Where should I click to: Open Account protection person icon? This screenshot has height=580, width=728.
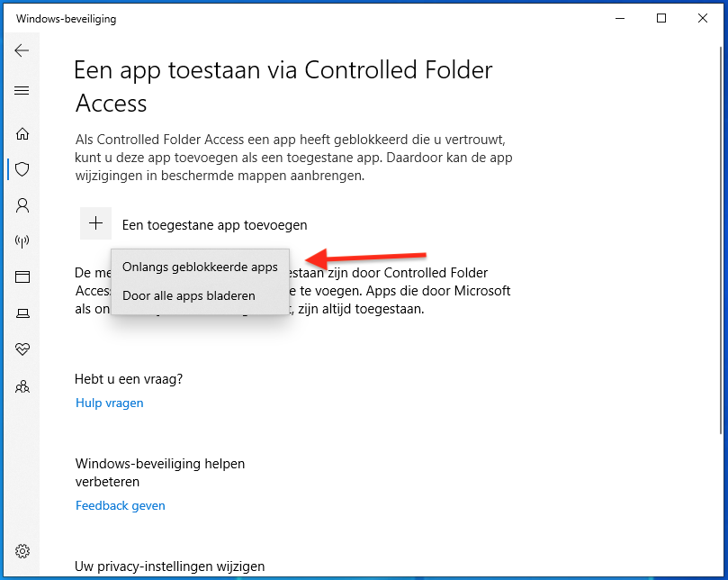pyautogui.click(x=22, y=205)
